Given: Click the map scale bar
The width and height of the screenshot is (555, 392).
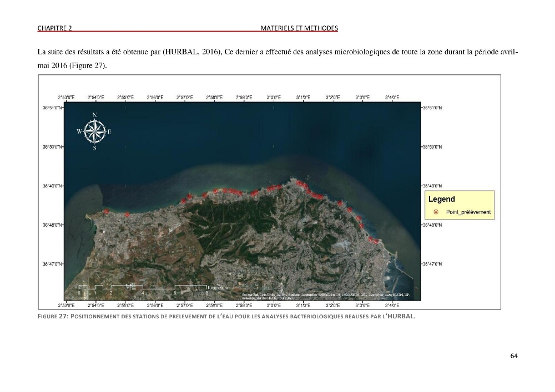Looking at the screenshot, I should pyautogui.click(x=143, y=289).
